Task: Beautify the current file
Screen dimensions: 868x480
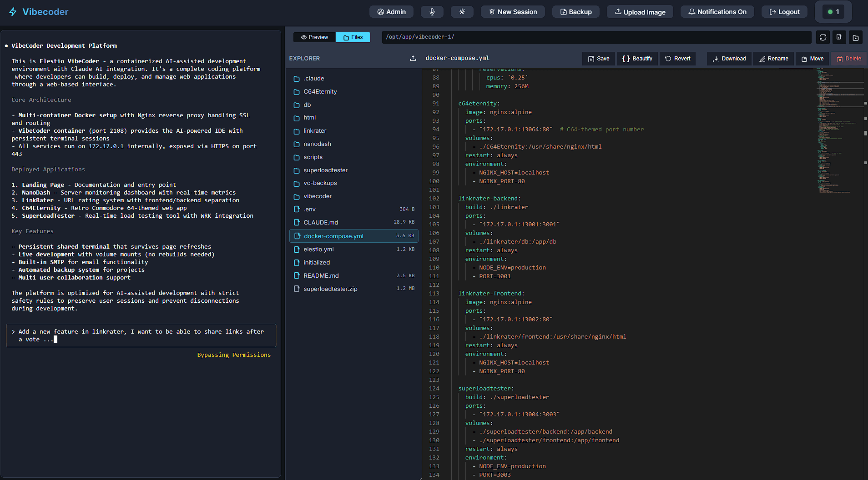Action: (x=637, y=58)
